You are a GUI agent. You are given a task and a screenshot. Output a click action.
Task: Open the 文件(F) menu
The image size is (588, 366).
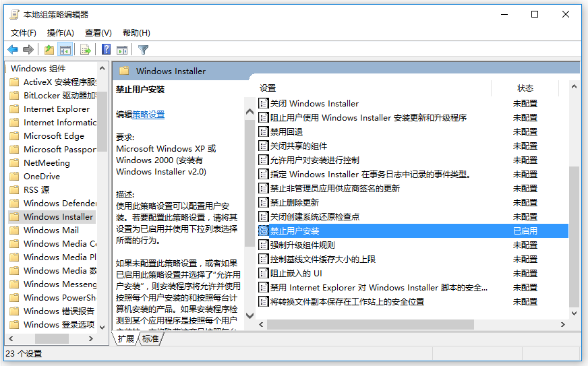pos(23,33)
